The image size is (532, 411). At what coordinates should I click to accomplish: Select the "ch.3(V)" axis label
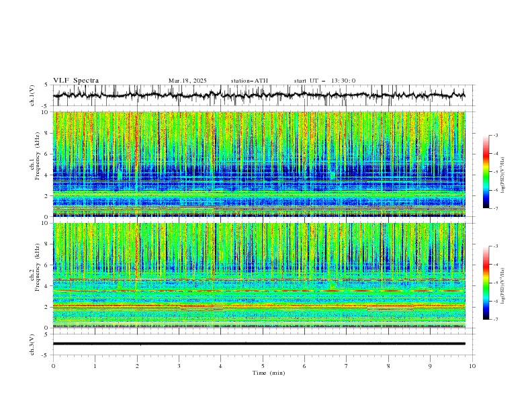32,345
